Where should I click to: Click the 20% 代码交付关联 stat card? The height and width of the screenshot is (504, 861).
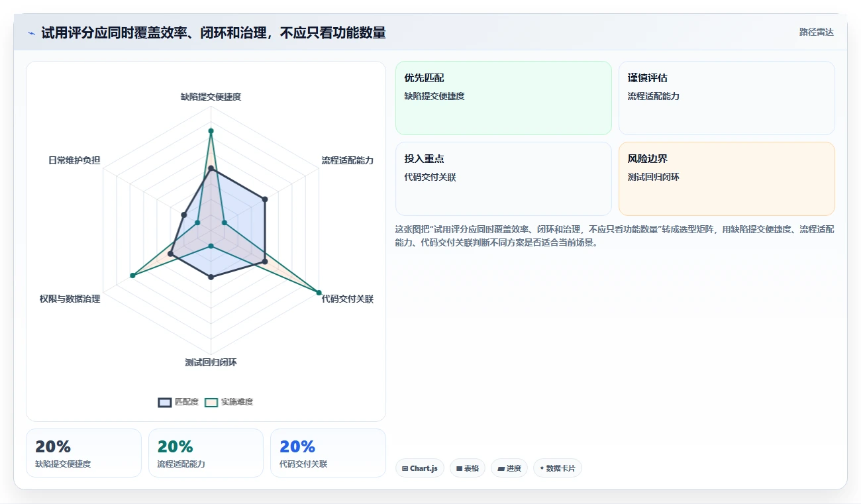tap(328, 453)
